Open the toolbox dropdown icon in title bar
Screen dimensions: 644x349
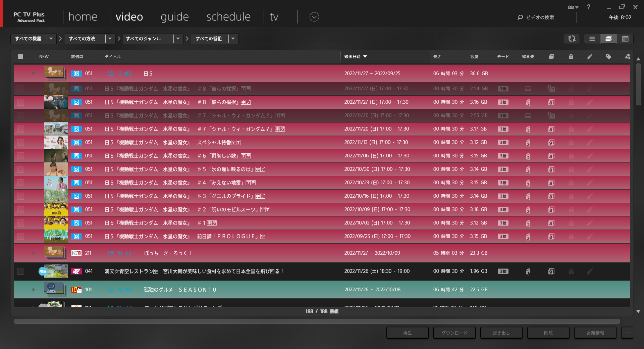click(573, 7)
